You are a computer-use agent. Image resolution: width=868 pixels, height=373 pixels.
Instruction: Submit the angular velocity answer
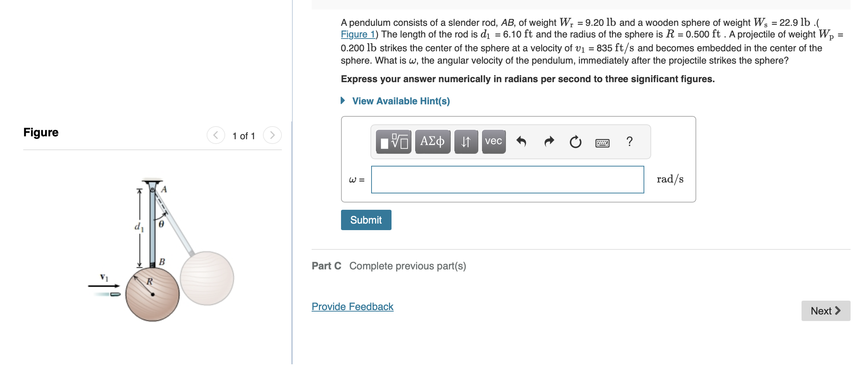coord(366,220)
